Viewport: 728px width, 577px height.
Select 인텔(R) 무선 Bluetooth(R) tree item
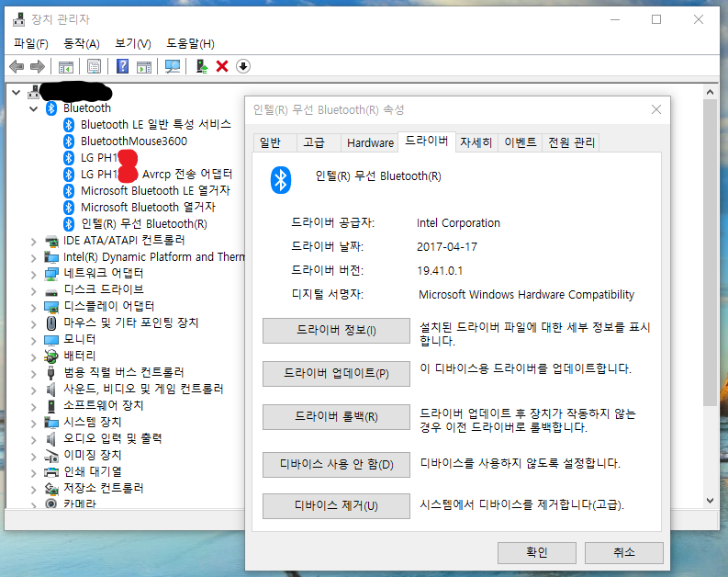(144, 224)
